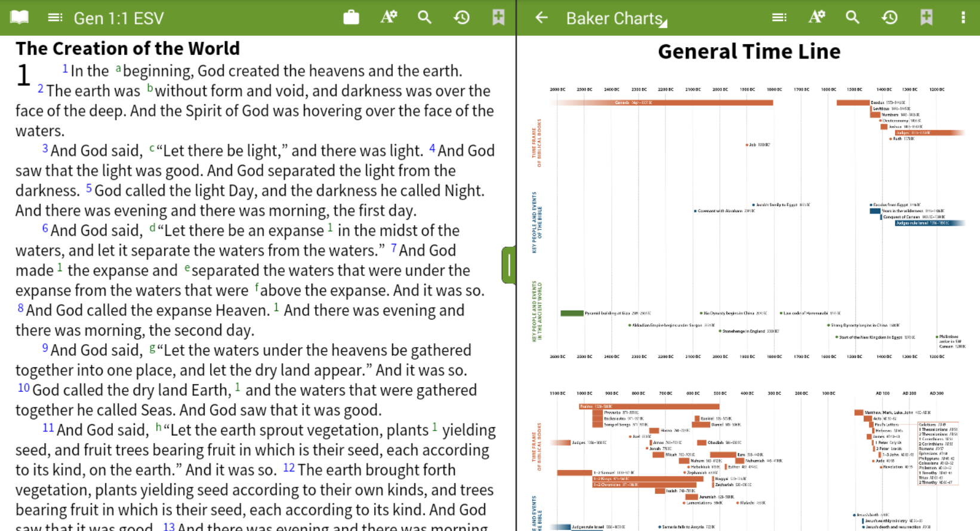Viewport: 980px width, 531px height.
Task: Select verse number 4
Action: tap(432, 148)
